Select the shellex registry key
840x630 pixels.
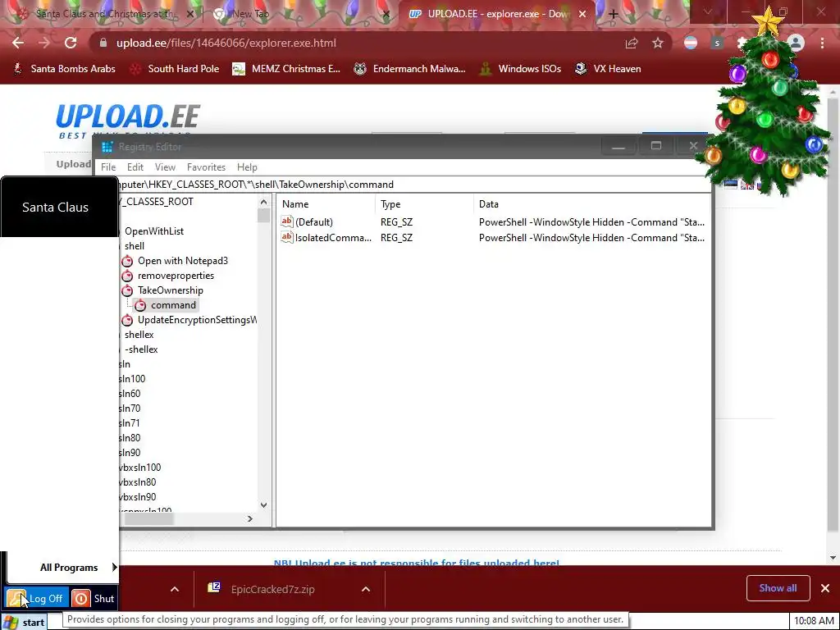click(x=139, y=335)
